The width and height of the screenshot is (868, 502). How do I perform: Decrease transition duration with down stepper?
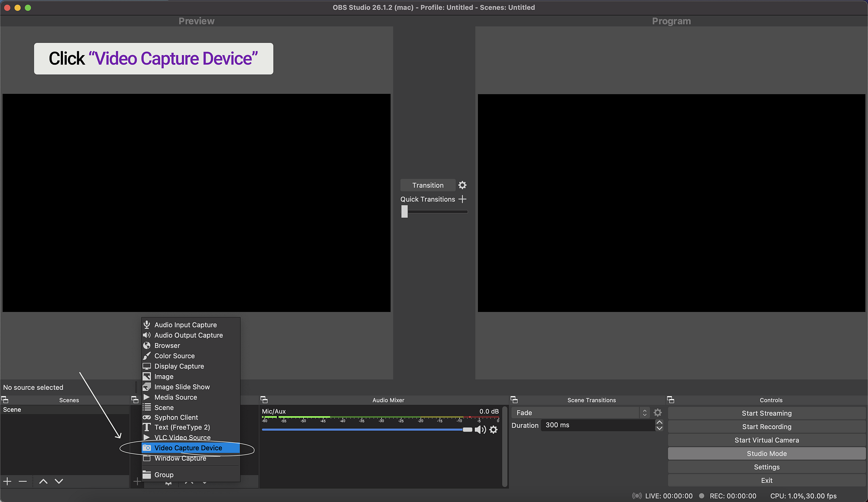[x=659, y=428]
